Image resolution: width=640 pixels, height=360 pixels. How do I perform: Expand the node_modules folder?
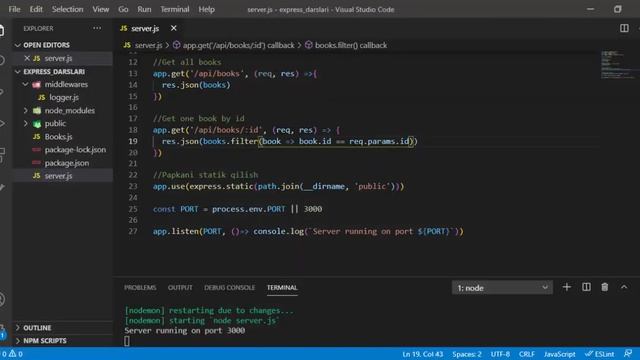[26, 110]
